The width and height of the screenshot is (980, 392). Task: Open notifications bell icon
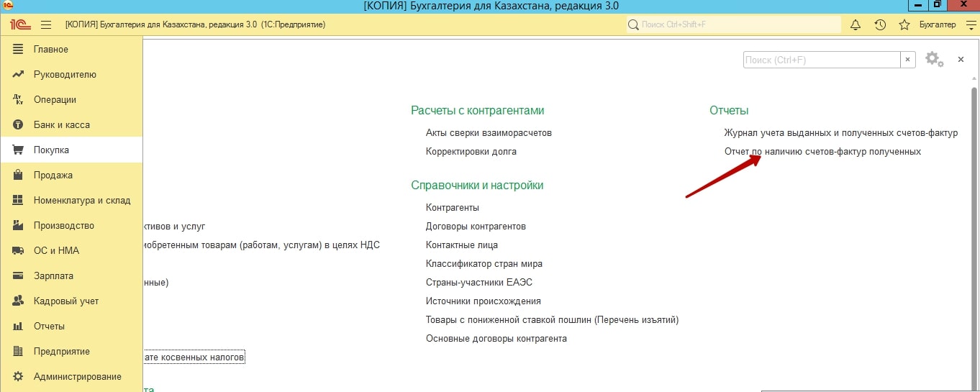click(x=856, y=24)
